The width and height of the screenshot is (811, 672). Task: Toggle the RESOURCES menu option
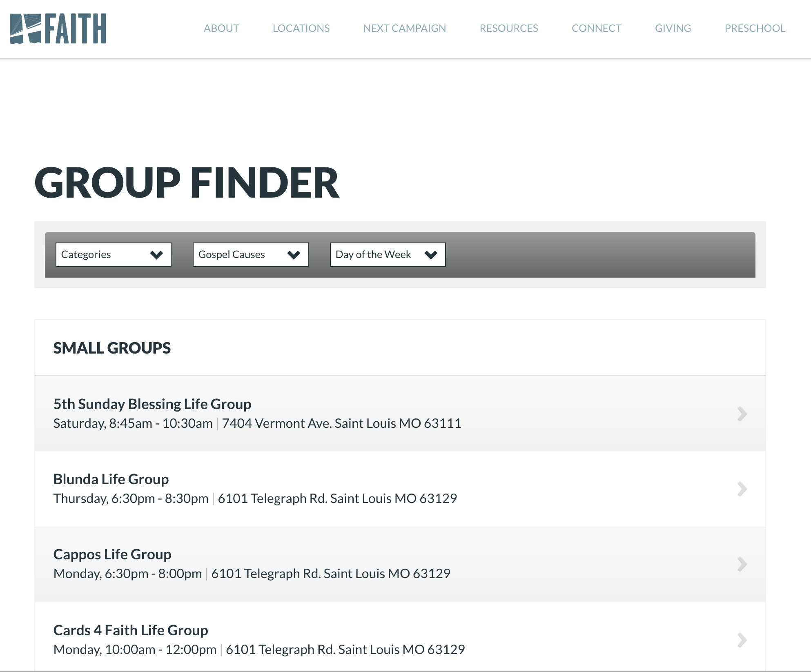508,28
